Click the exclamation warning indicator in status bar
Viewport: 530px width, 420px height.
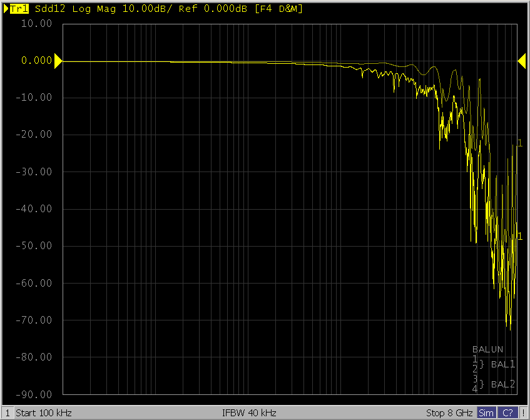(523, 413)
